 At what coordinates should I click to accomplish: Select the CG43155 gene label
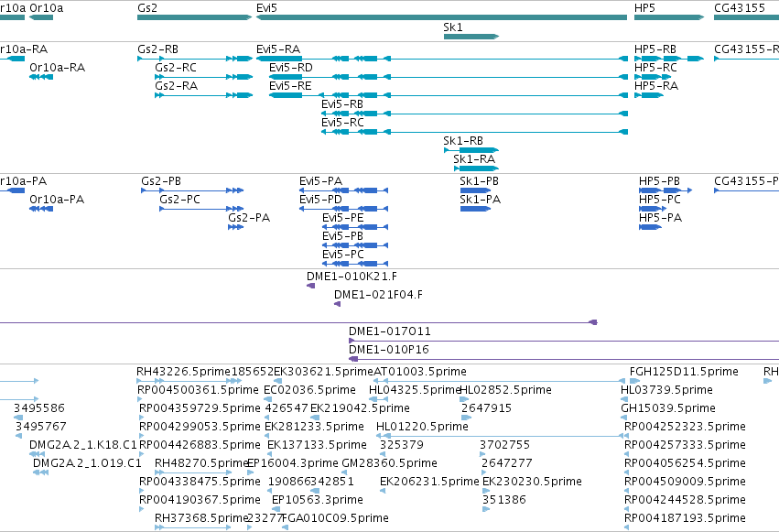coord(740,8)
